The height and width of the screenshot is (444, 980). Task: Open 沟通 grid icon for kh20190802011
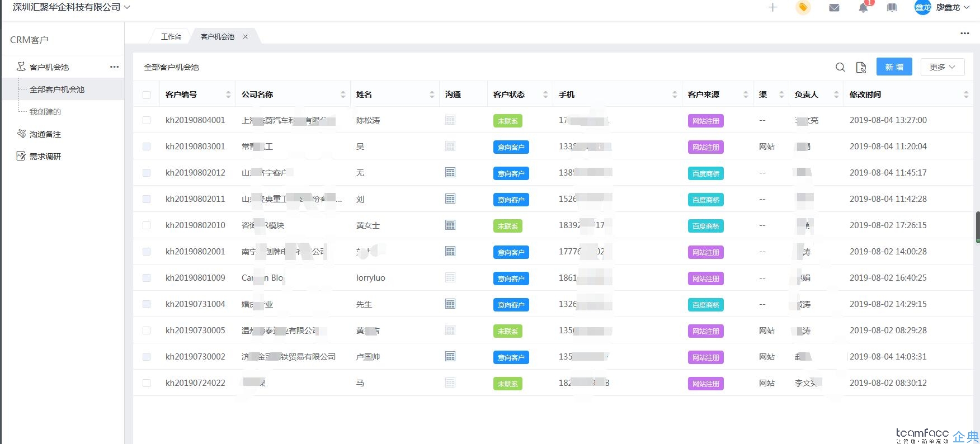450,199
